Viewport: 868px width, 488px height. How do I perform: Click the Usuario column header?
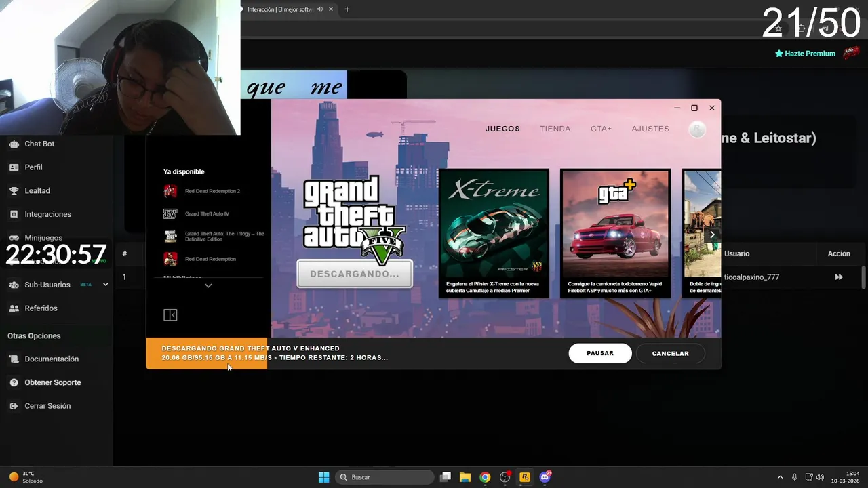coord(737,253)
